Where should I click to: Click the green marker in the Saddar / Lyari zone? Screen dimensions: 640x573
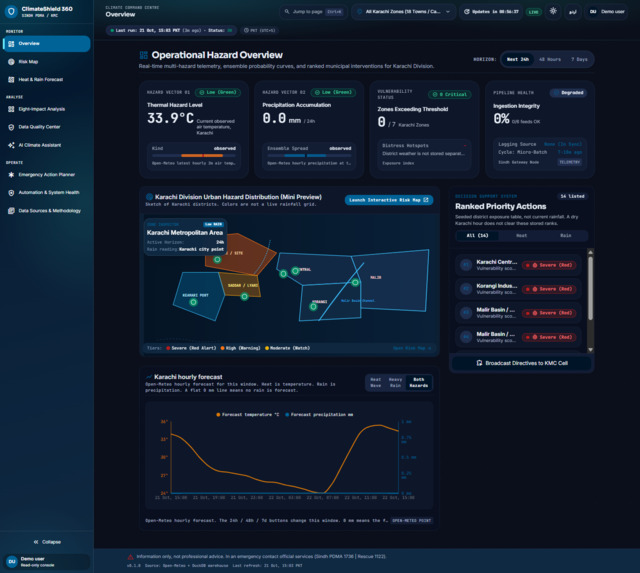point(244,296)
